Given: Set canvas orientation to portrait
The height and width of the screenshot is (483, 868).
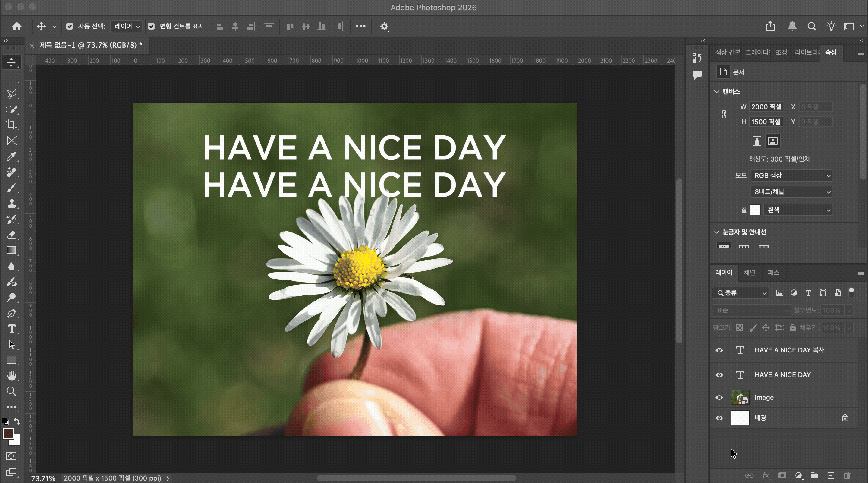Looking at the screenshot, I should [x=757, y=141].
